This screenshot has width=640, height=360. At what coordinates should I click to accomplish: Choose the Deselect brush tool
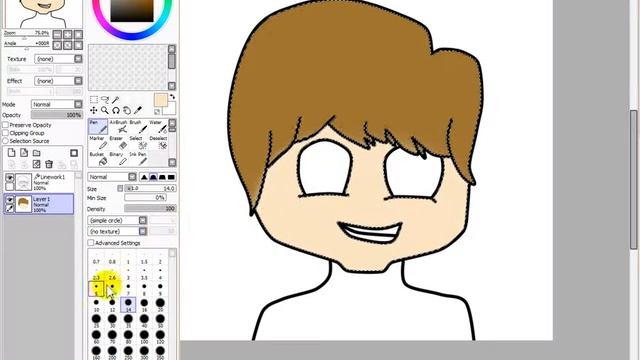158,143
